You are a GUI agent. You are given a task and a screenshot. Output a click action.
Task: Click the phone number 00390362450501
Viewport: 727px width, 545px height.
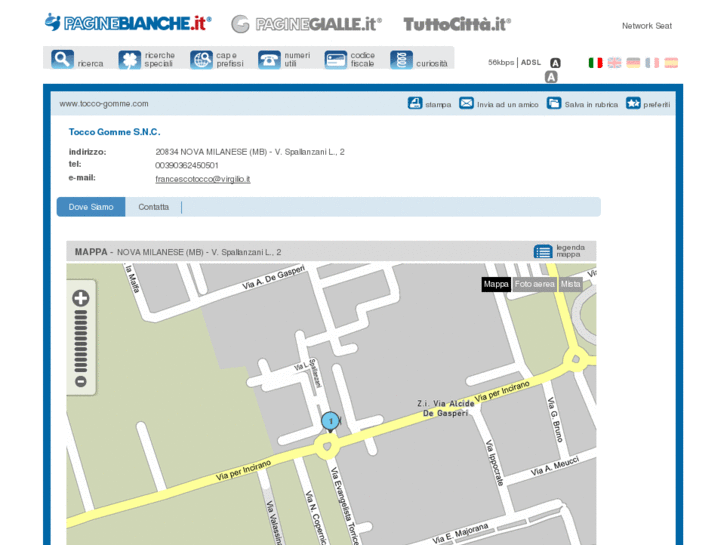(x=187, y=165)
